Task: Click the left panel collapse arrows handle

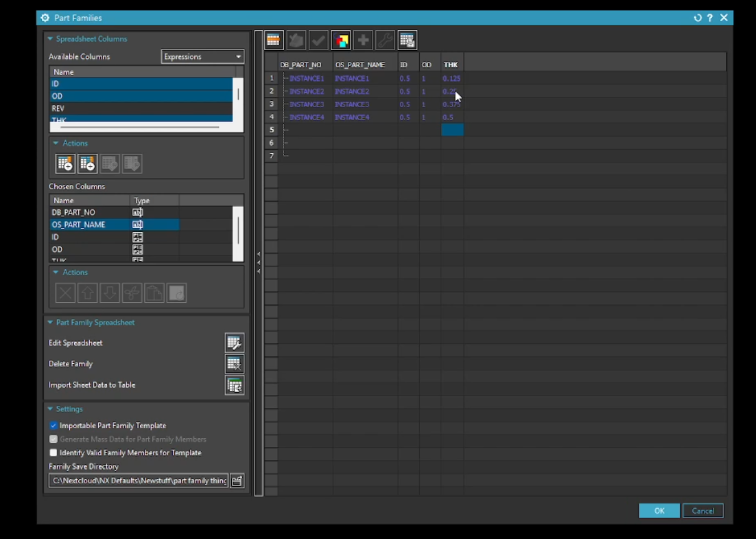Action: [259, 263]
